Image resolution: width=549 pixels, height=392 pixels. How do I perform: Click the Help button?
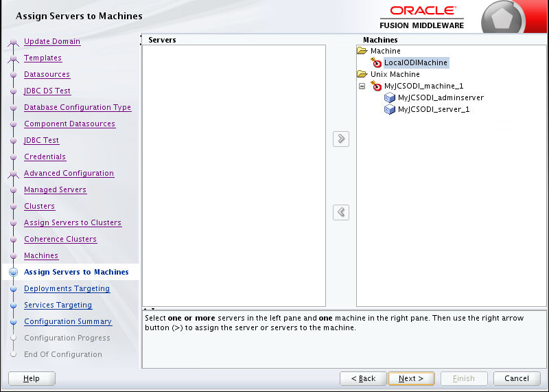point(32,378)
